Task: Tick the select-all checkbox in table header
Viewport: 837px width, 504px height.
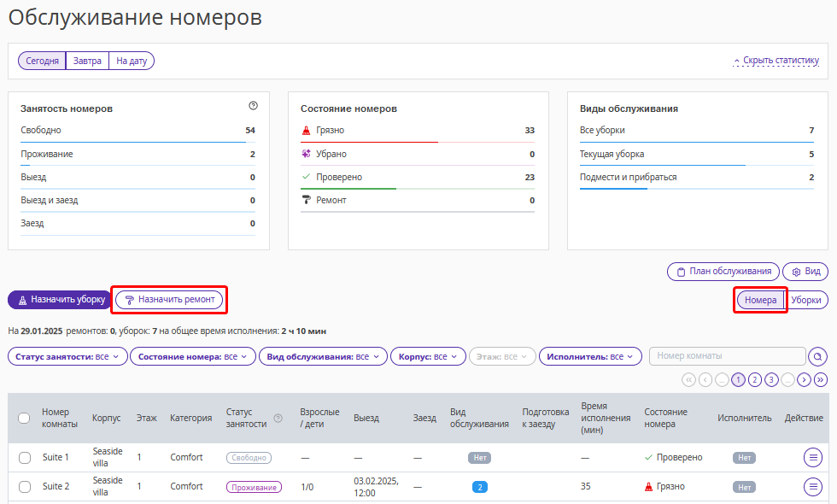Action: coord(24,418)
